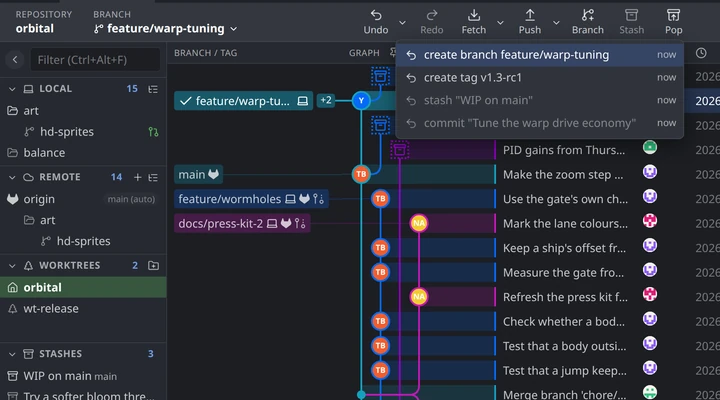Select commit 'Check whether a bod...'
The width and height of the screenshot is (720, 400).
tap(564, 321)
